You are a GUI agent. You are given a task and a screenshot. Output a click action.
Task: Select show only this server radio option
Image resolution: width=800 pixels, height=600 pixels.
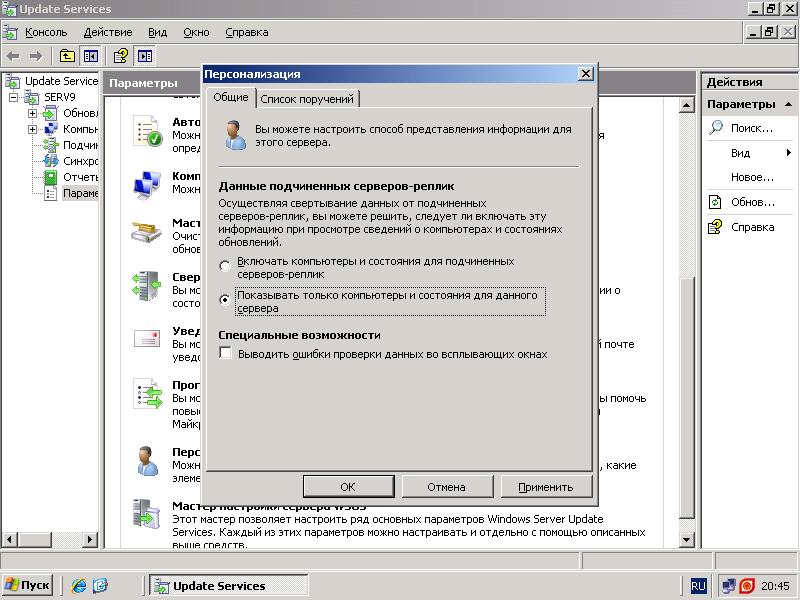pos(224,299)
